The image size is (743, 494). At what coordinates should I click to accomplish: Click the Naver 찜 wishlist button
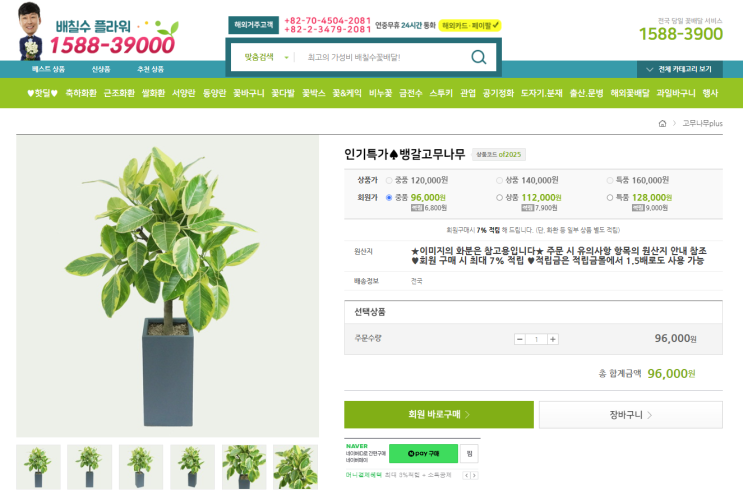pyautogui.click(x=469, y=453)
